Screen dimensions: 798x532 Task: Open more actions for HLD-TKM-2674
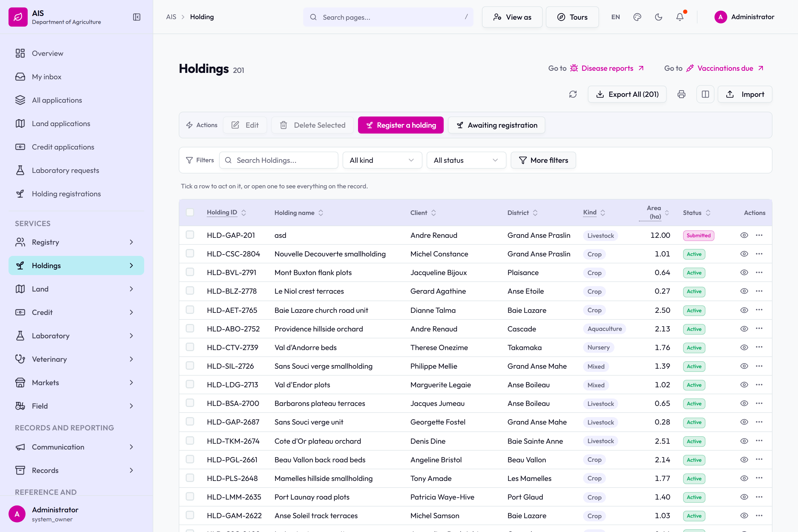(759, 441)
